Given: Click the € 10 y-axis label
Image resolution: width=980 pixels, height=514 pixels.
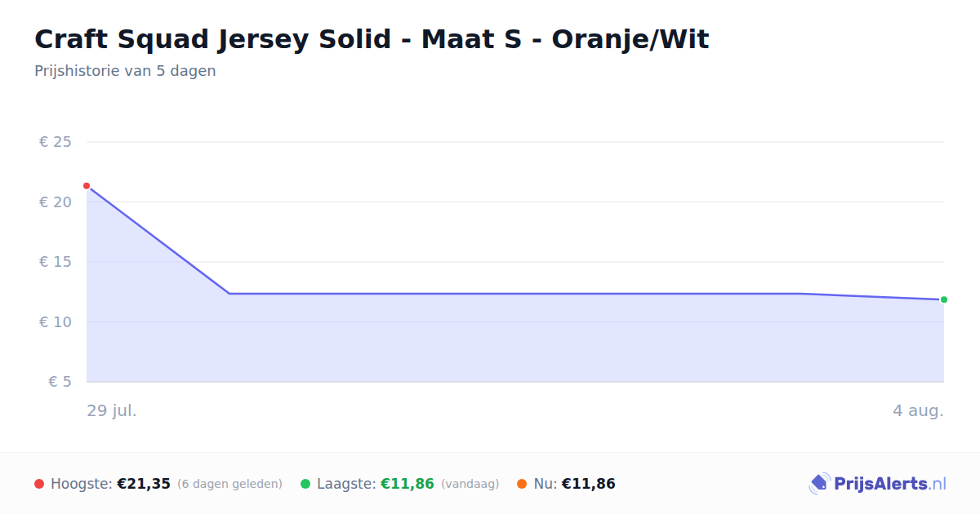Looking at the screenshot, I should coord(55,321).
